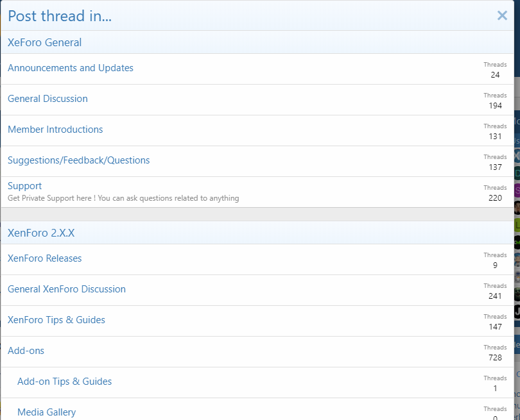Open the XenForo 2.X.X category
Viewport: 520px width, 420px height.
click(x=41, y=233)
